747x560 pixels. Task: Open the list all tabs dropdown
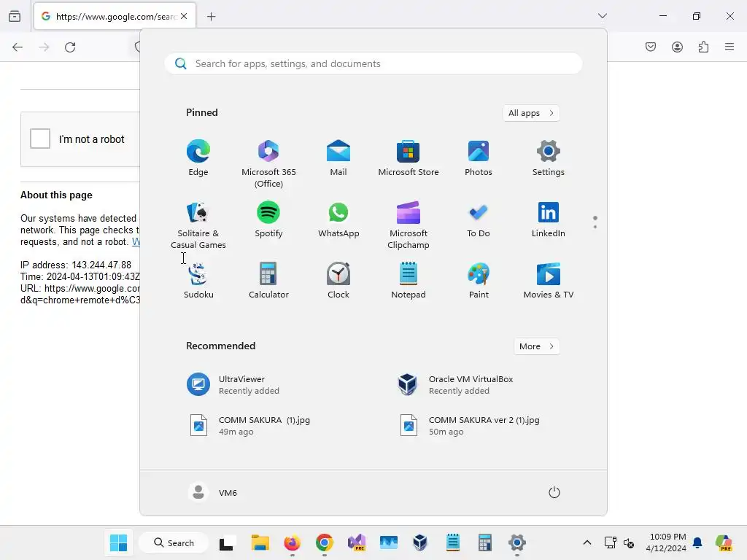[602, 16]
